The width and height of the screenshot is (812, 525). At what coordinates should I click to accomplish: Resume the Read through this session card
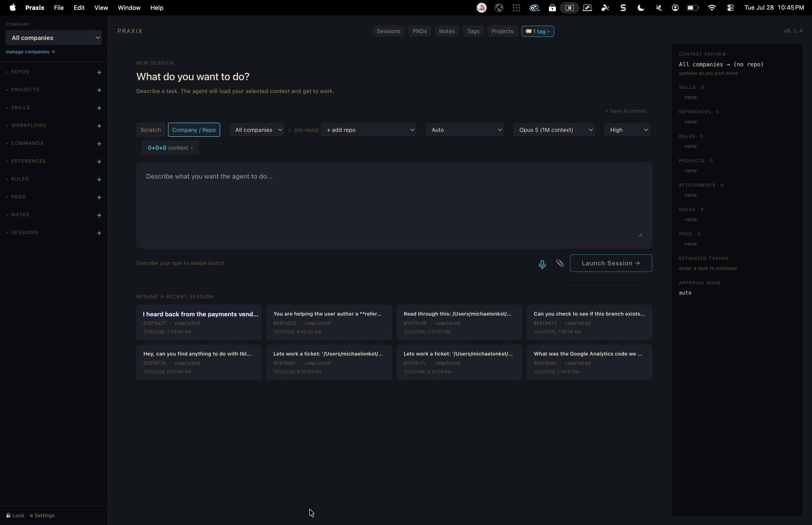(459, 322)
